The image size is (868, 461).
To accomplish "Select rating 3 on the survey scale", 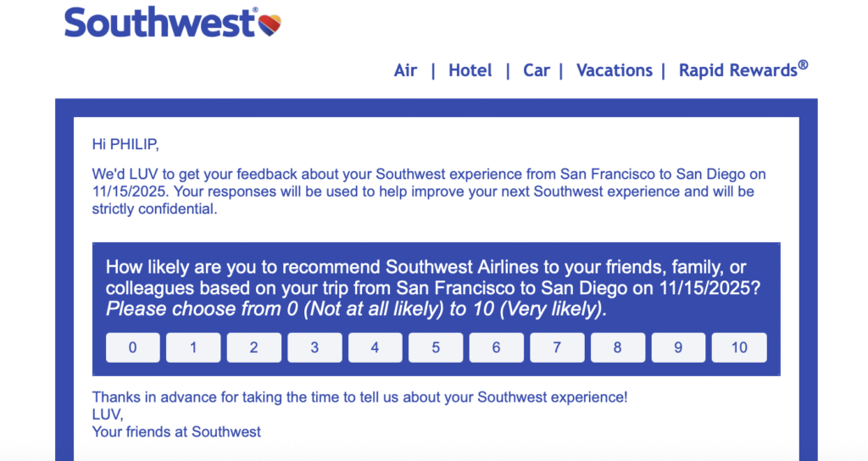I will [x=314, y=347].
